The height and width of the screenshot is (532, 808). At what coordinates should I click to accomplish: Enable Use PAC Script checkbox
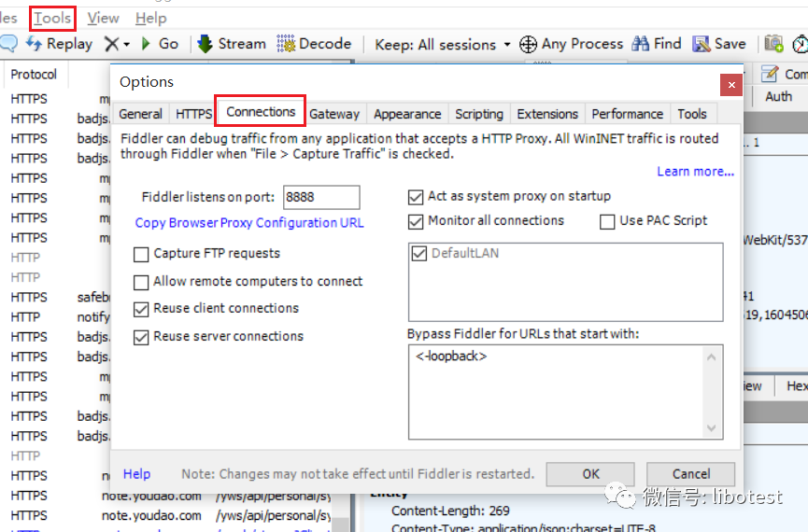(x=607, y=221)
